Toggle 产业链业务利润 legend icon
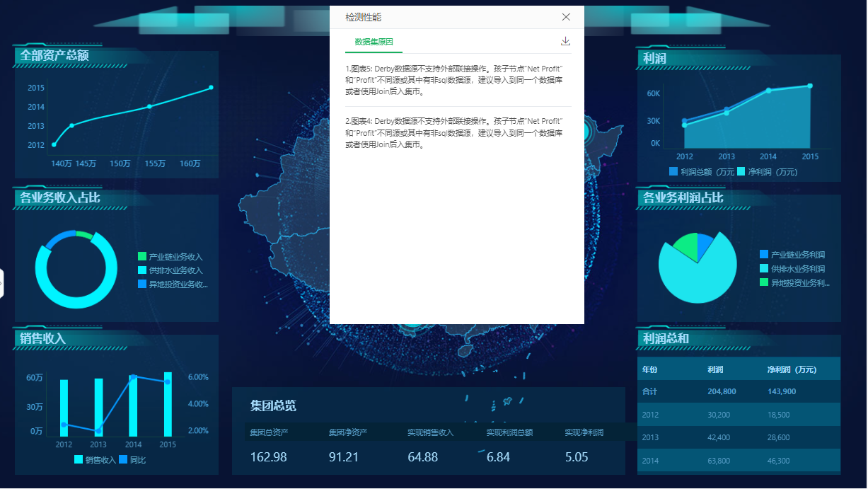This screenshot has width=868, height=489. tap(763, 255)
